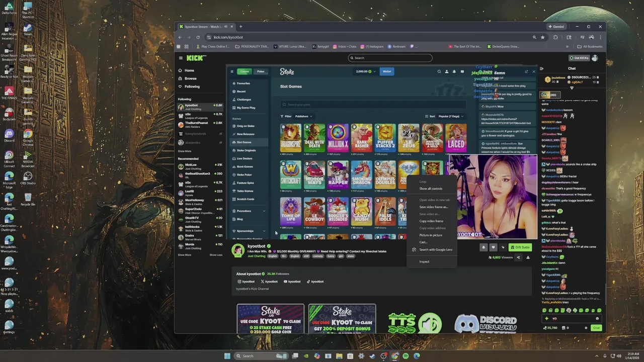This screenshot has height=362, width=644.
Task: Open kyootbot TikTok link
Action: [315, 282]
